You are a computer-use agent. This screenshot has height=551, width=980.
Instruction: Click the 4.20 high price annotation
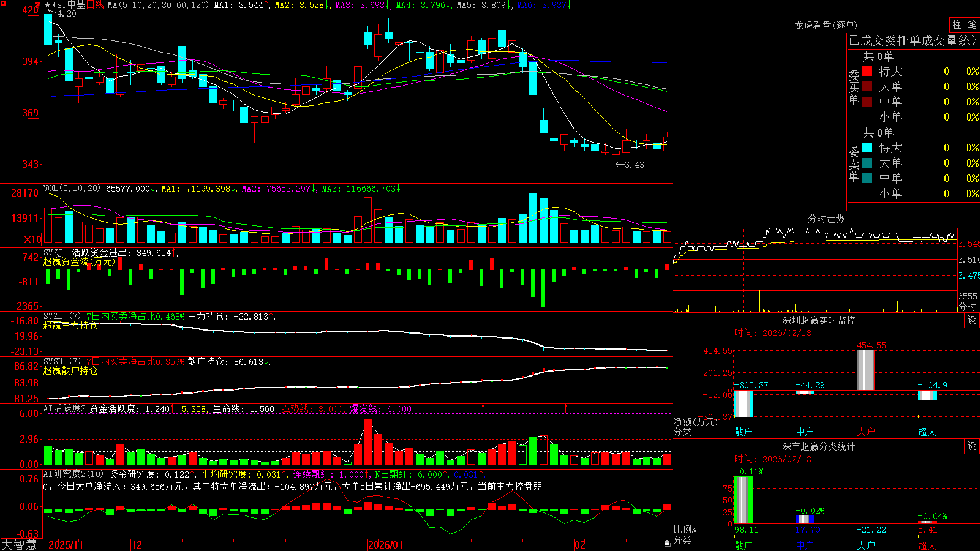(x=67, y=13)
